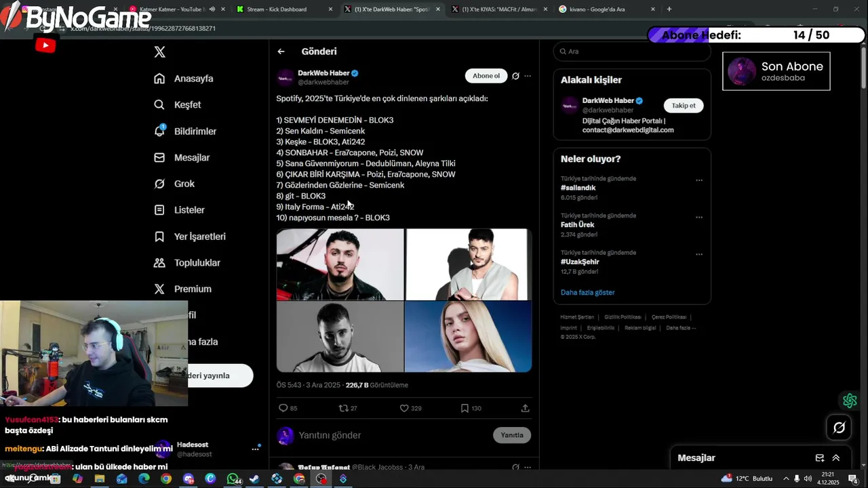Open top-right artist photo in post

[x=469, y=264]
